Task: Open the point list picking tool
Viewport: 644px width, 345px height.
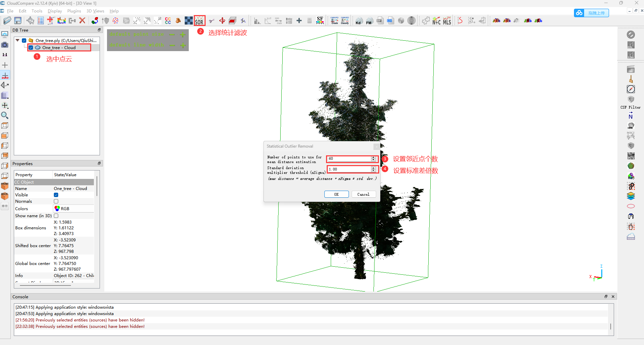Action: pos(41,21)
